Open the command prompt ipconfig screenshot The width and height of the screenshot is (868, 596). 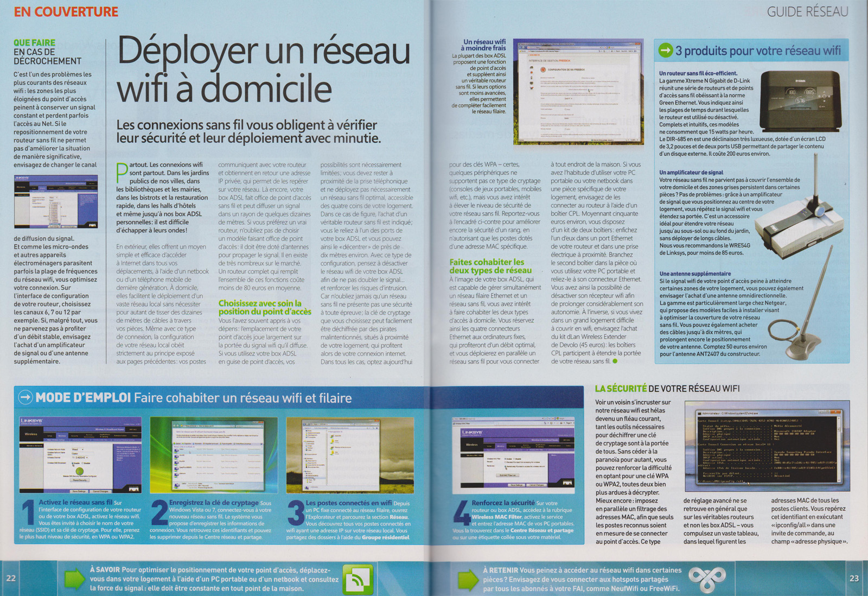[x=767, y=446]
